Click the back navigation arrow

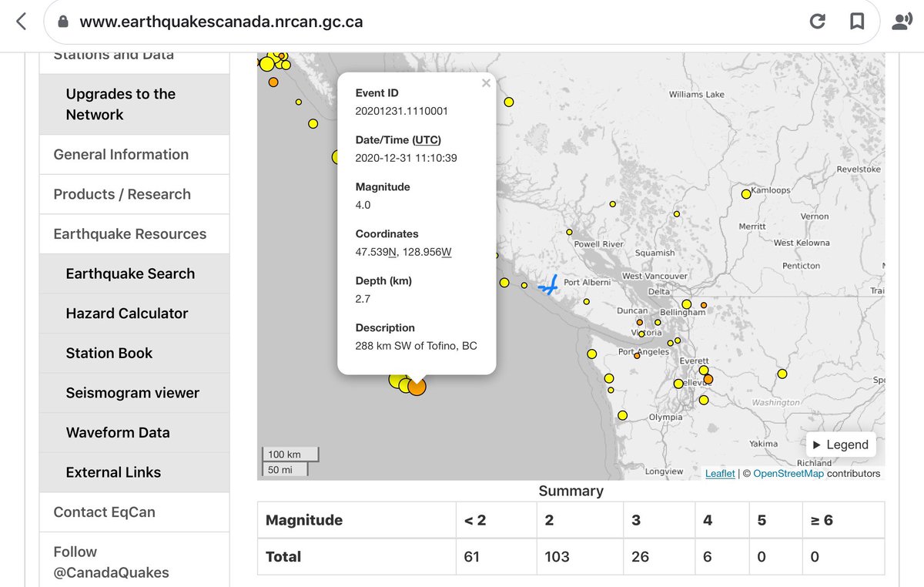(x=20, y=21)
